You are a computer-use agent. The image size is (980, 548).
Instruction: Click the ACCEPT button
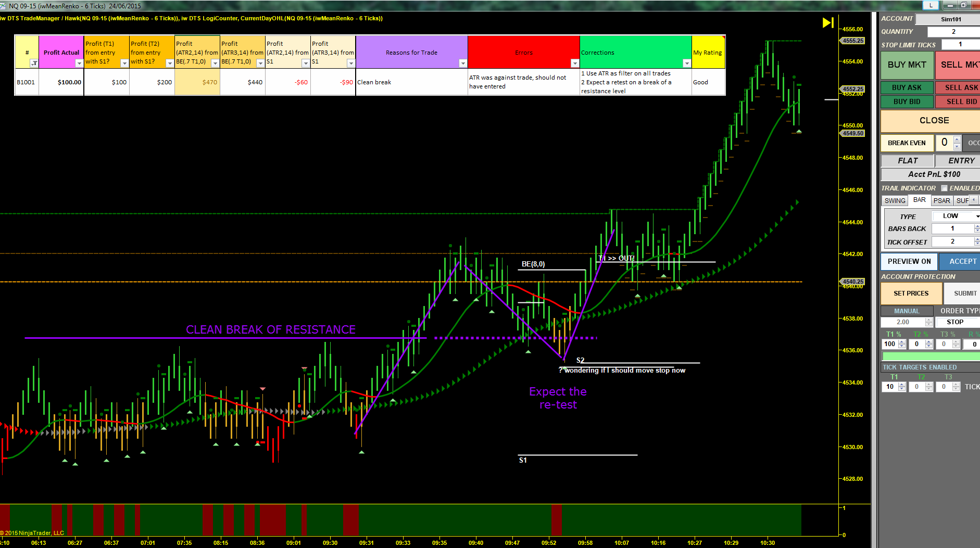pyautogui.click(x=960, y=261)
